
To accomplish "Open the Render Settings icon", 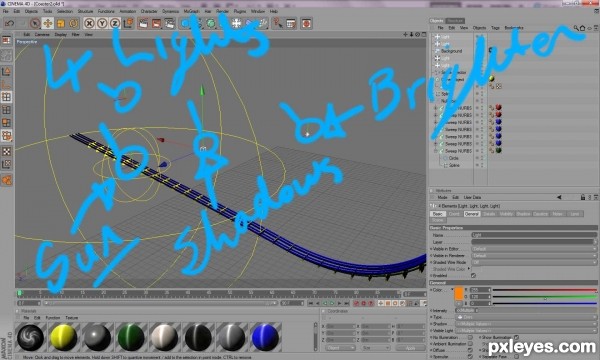I will click(170, 23).
